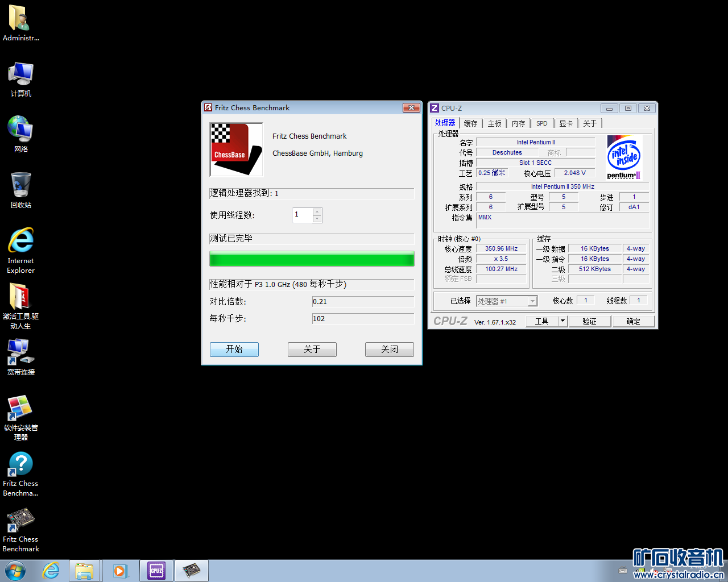Expand the 处理器 #1 selection dropdown
The image size is (728, 582).
533,301
